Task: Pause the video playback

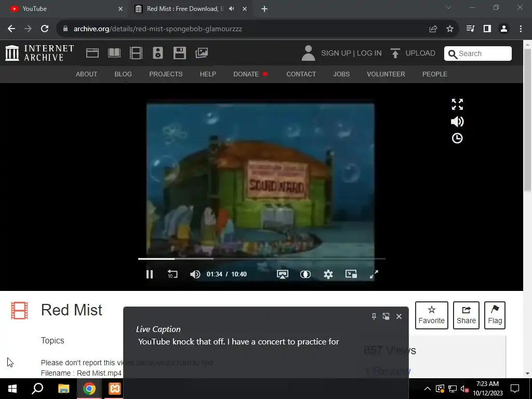Action: (x=150, y=274)
